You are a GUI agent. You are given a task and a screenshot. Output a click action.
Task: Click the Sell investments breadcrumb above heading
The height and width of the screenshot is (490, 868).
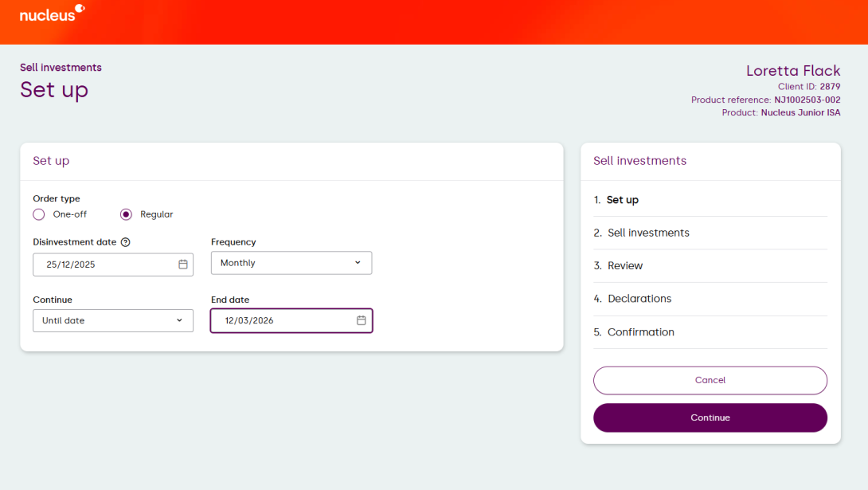tap(61, 68)
